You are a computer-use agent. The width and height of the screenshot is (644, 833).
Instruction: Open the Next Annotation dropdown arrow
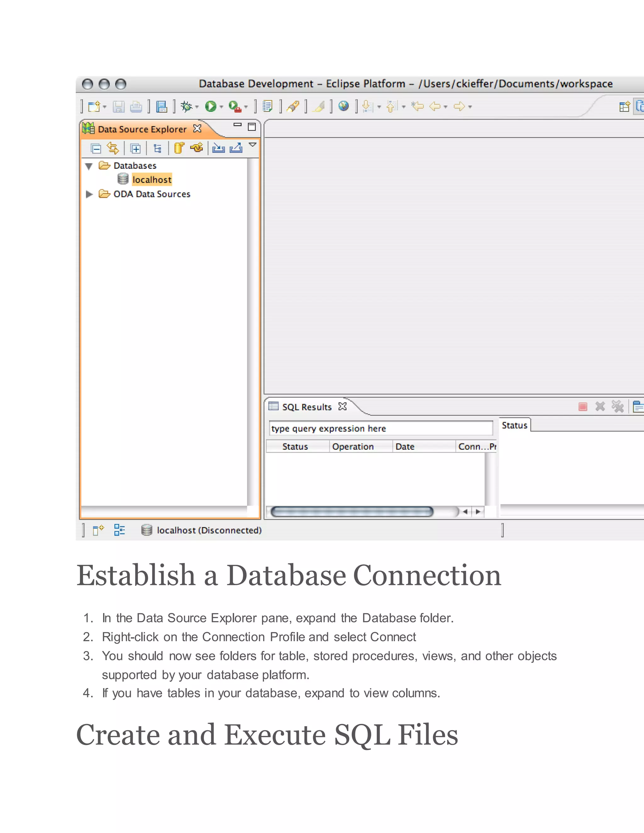point(379,107)
